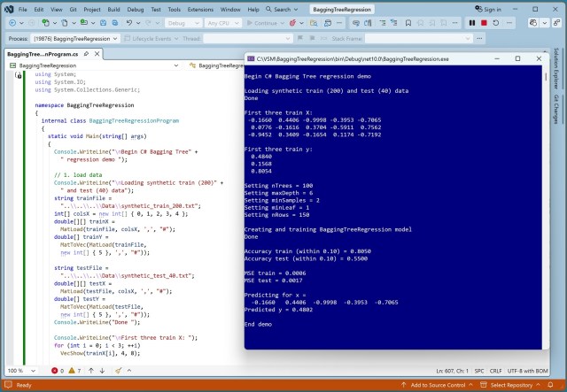Screen dimensions: 567x392
Task: Expand the Undo history dropdown arrow
Action: [138, 23]
